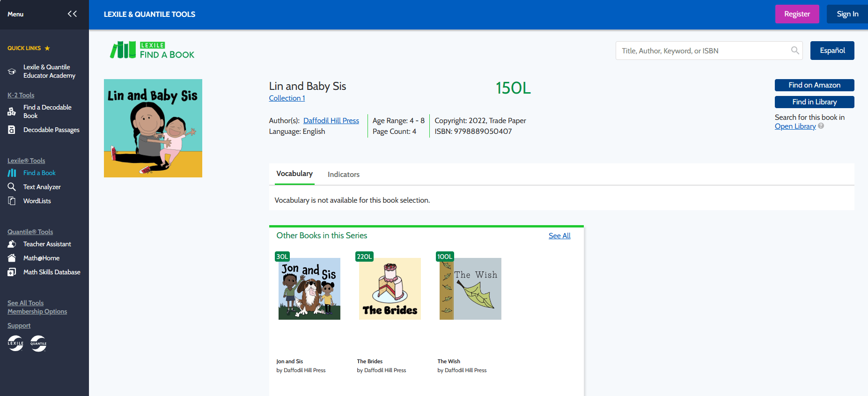Click the 30L badge on Jon and Sis
This screenshot has width=868, height=396.
pos(282,257)
